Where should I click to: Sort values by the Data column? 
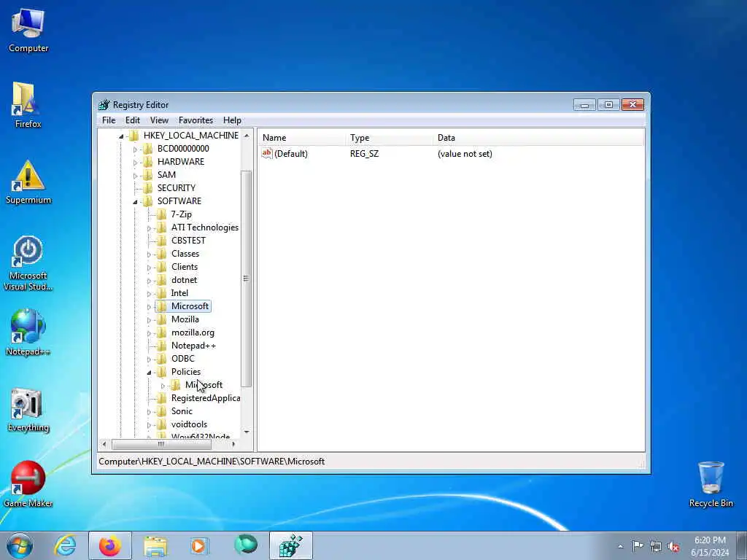(x=538, y=138)
